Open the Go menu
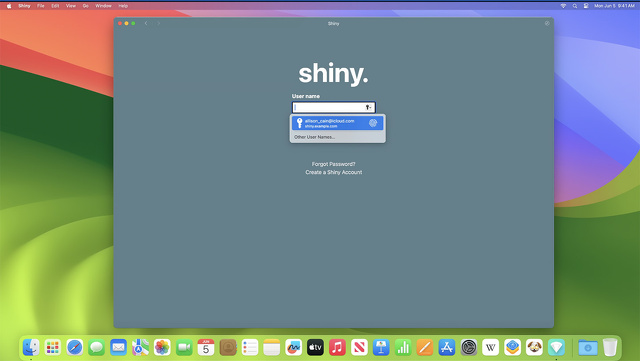640x361 pixels. pos(86,6)
